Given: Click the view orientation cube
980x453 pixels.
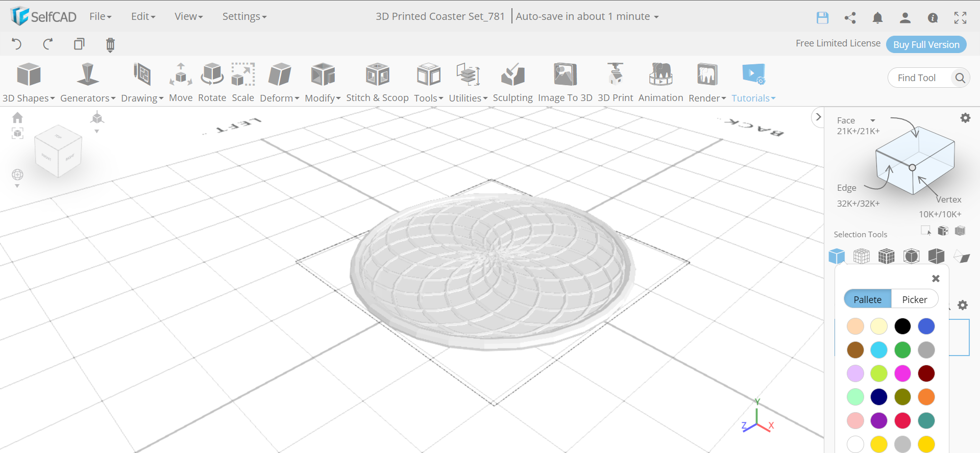Looking at the screenshot, I should [x=58, y=151].
